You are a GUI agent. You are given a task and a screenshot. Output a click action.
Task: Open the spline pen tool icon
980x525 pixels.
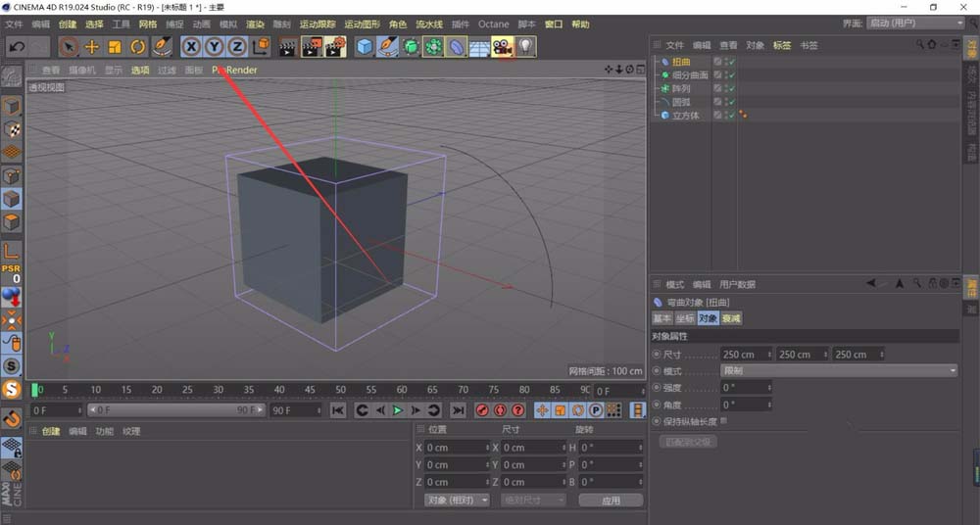tap(387, 46)
